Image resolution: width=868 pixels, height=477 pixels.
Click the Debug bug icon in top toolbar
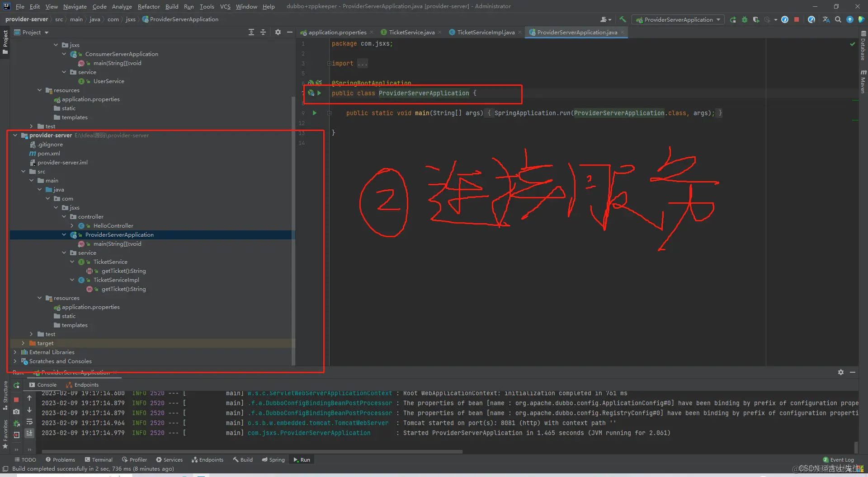coord(745,19)
